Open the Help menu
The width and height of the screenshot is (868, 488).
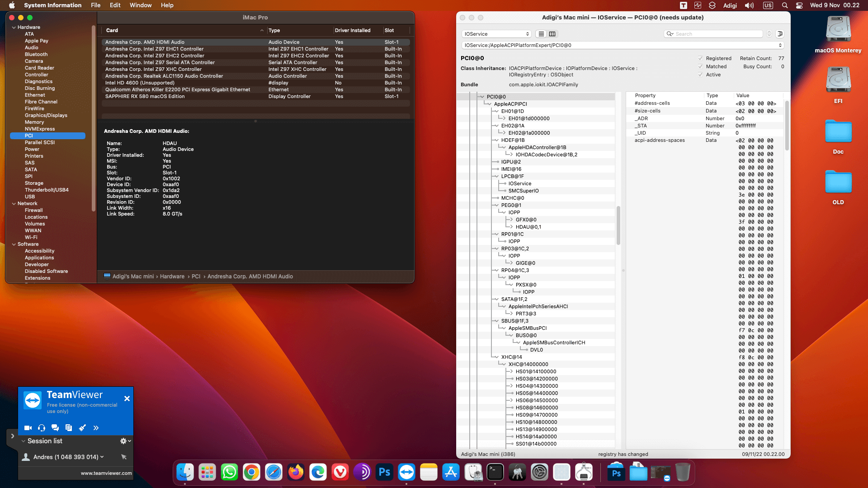(167, 5)
